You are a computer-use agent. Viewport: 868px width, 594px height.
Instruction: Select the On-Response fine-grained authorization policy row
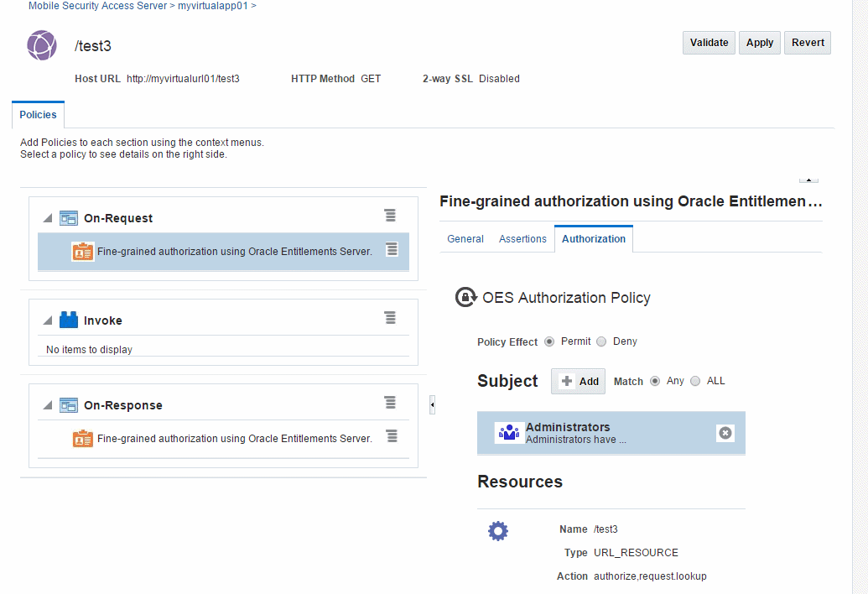[223, 439]
